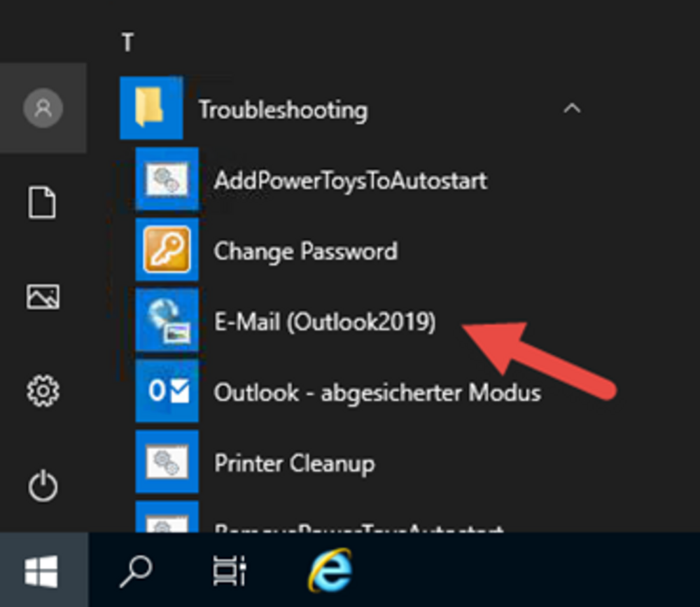Screen dimensions: 700x607
Task: Open Task View on taskbar
Action: click(230, 571)
